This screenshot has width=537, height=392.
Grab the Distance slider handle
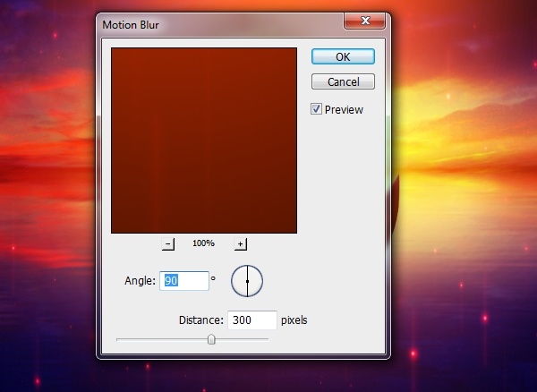(x=211, y=339)
